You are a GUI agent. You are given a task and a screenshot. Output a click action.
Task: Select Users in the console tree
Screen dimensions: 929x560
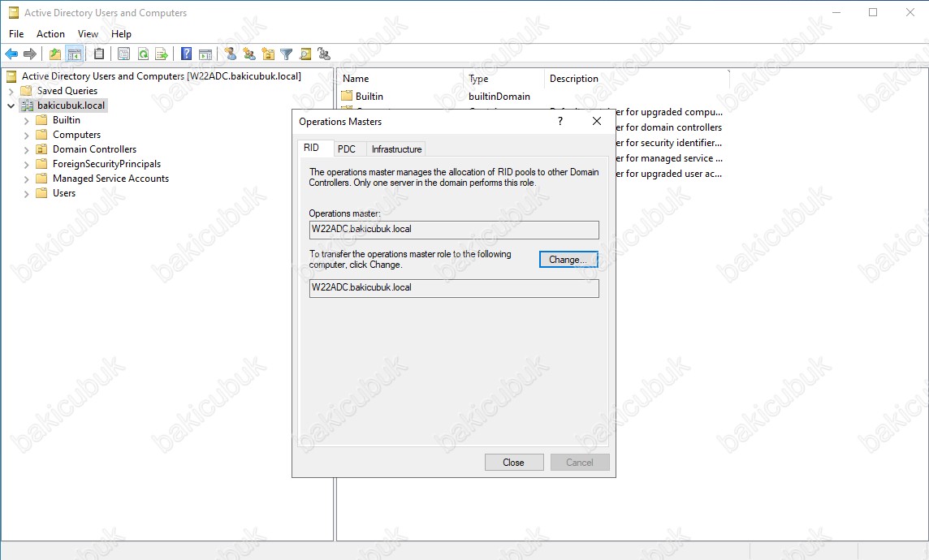64,193
